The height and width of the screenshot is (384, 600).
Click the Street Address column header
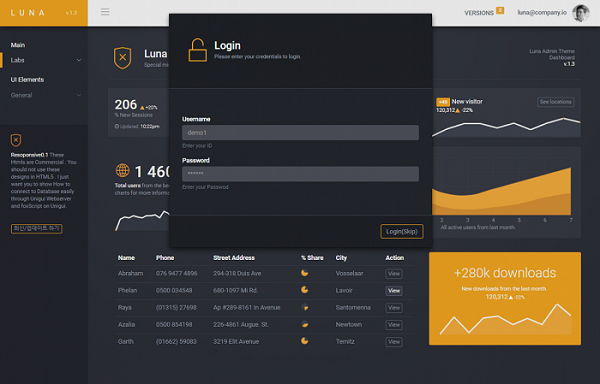[x=234, y=258]
